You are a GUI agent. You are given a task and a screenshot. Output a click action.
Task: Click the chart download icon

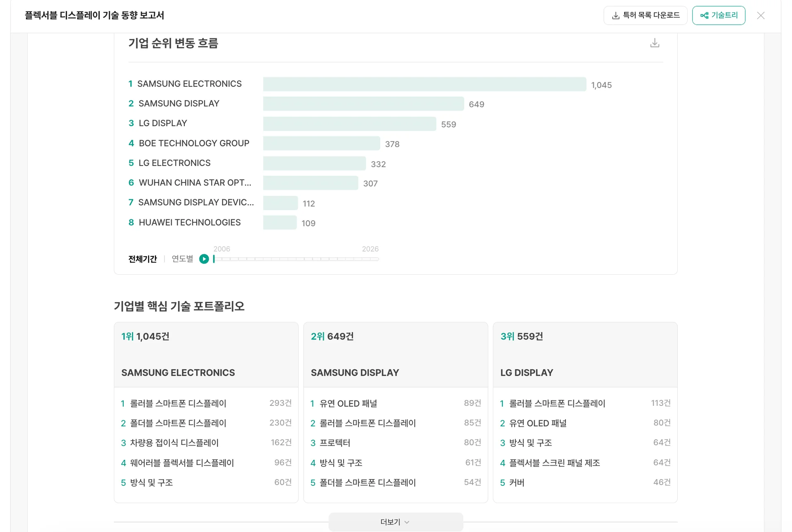coord(655,43)
